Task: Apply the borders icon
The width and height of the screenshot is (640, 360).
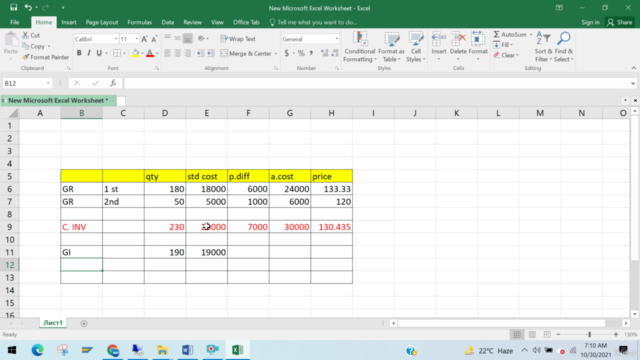Action: click(117, 53)
